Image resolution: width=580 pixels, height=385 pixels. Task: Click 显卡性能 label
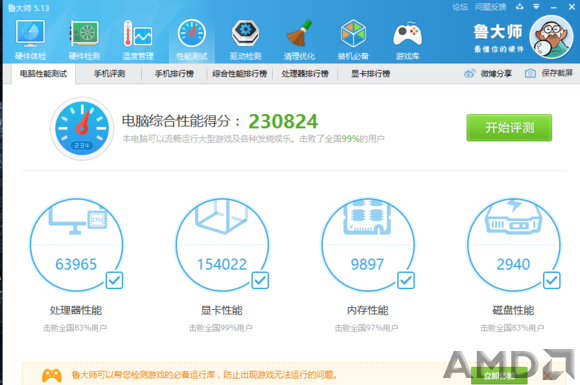222,310
